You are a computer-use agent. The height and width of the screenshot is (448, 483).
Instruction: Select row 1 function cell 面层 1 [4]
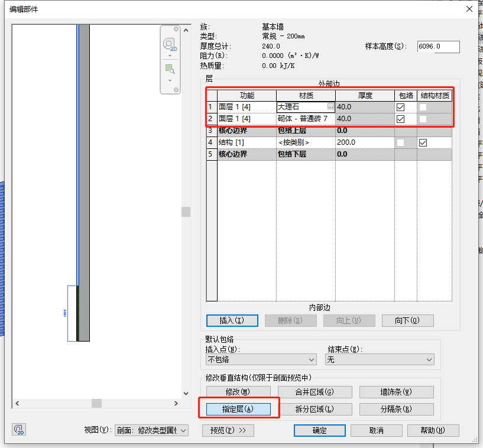[x=247, y=107]
